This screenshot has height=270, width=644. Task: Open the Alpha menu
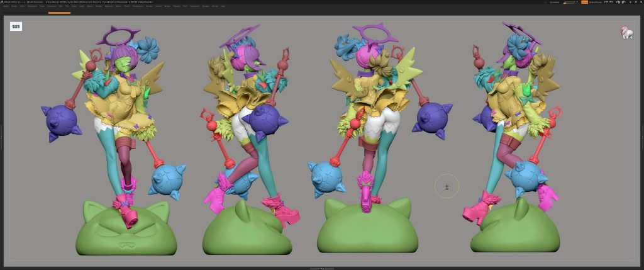6,6
